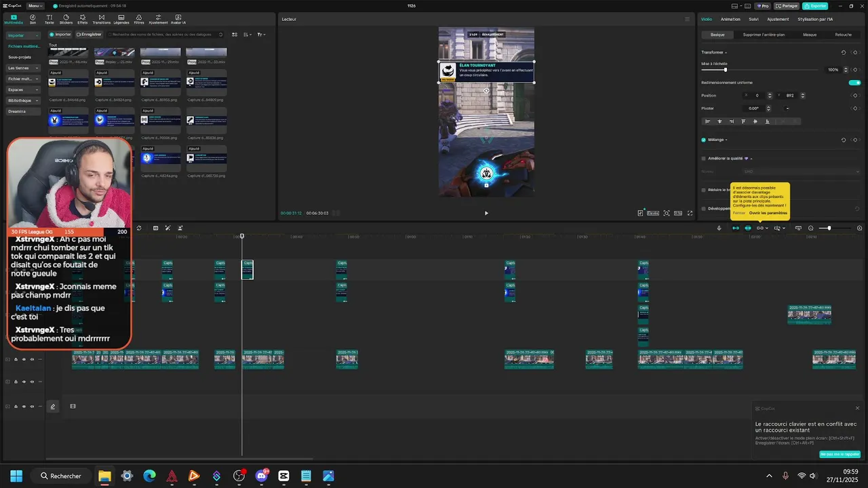The height and width of the screenshot is (488, 868).
Task: Collapse the Importer sidebar section
Action: [x=22, y=35]
